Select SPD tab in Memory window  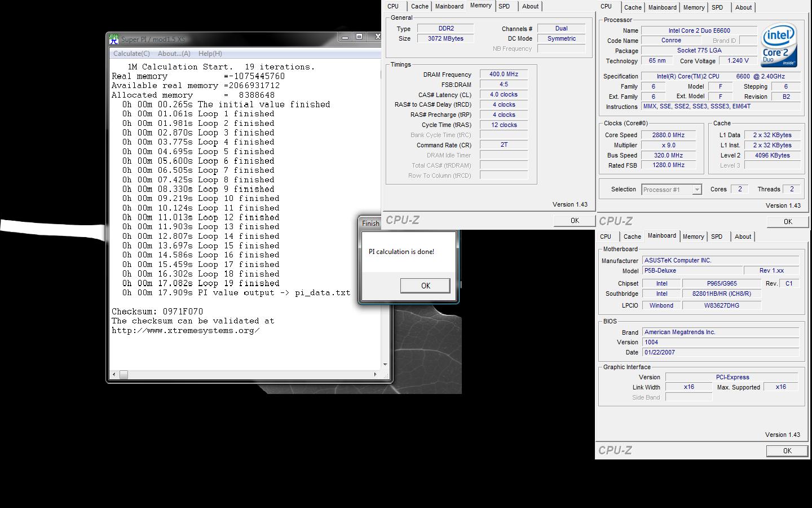point(504,6)
